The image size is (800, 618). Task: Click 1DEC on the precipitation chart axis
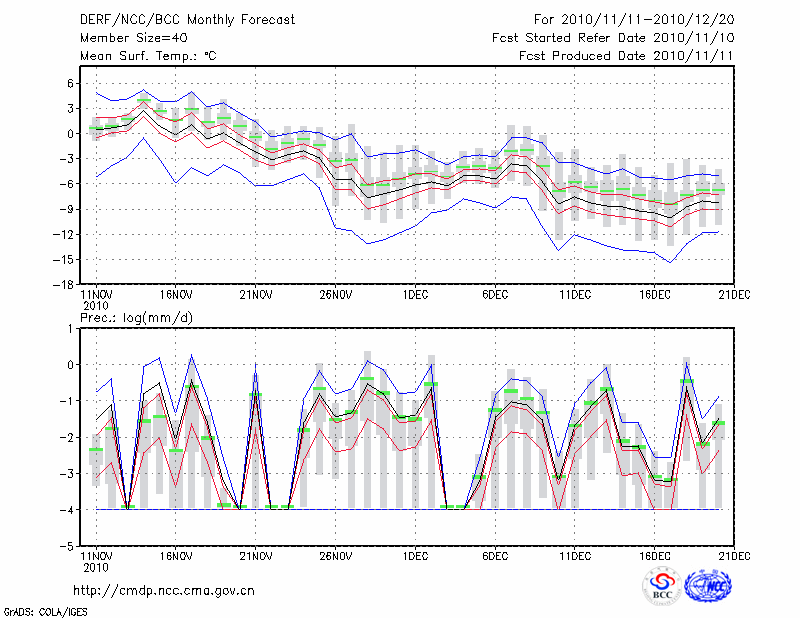point(415,556)
